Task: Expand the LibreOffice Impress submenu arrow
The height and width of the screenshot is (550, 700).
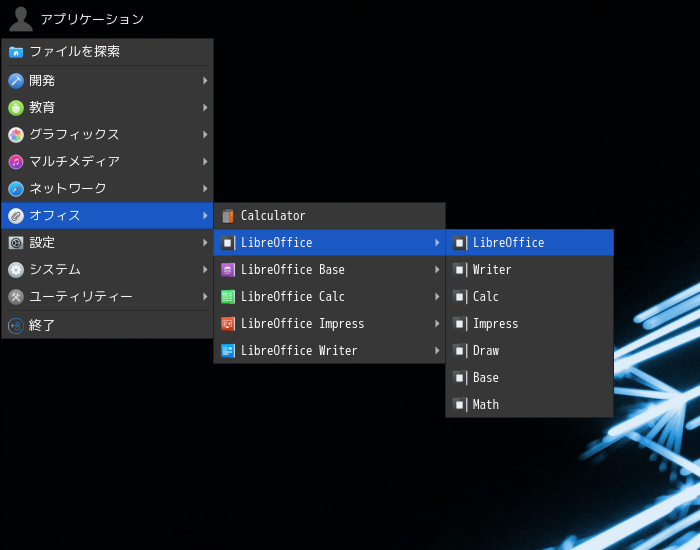Action: coord(437,324)
